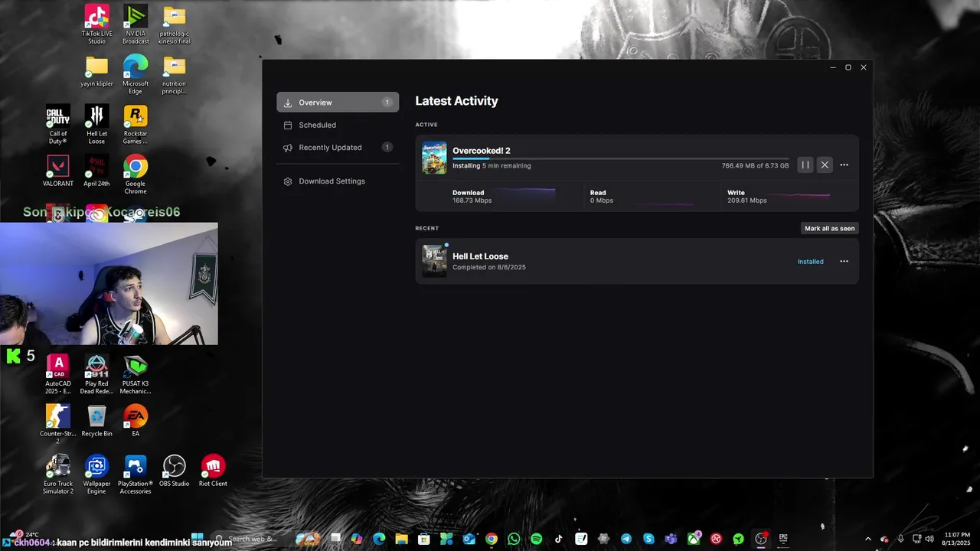The height and width of the screenshot is (551, 980).
Task: Click the Latest Activity heading
Action: point(456,101)
